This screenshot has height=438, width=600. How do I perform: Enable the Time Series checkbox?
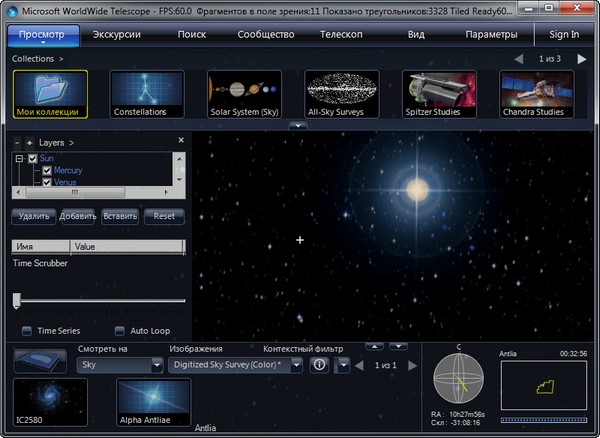click(27, 331)
